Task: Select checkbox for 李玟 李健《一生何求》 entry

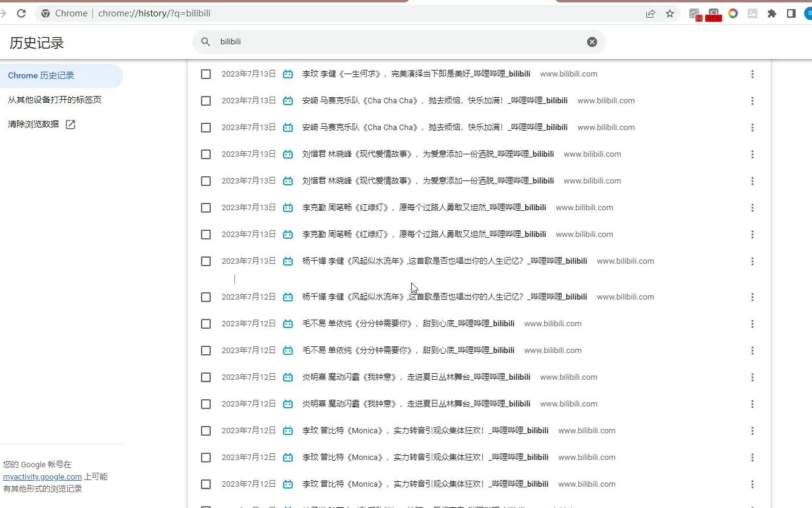Action: click(x=206, y=74)
